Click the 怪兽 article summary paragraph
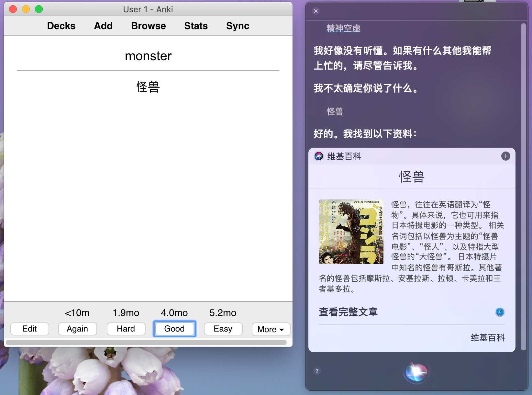The width and height of the screenshot is (532, 395). tap(411, 246)
